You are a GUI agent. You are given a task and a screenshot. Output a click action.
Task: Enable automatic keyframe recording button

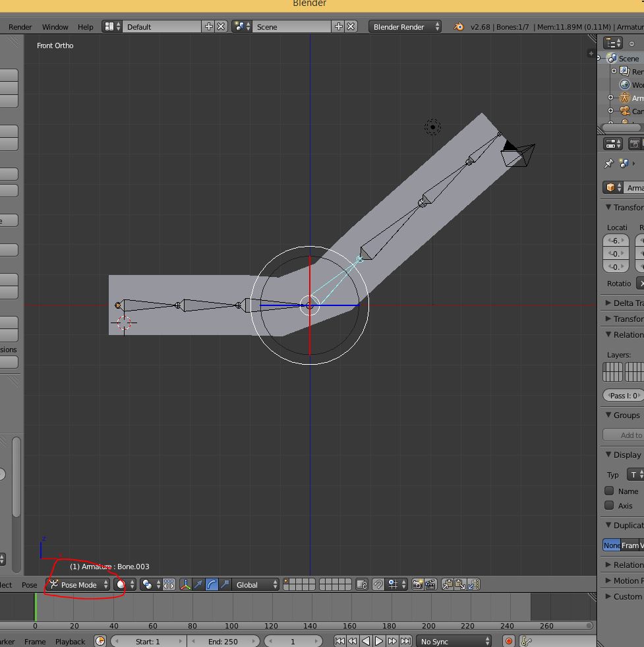(x=508, y=640)
